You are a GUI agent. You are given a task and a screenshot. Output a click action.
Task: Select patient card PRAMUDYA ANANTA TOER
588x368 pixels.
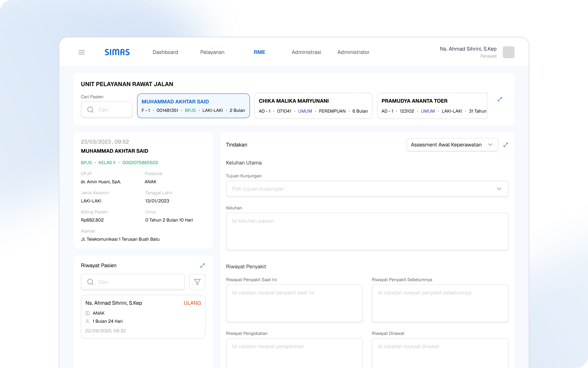[432, 106]
